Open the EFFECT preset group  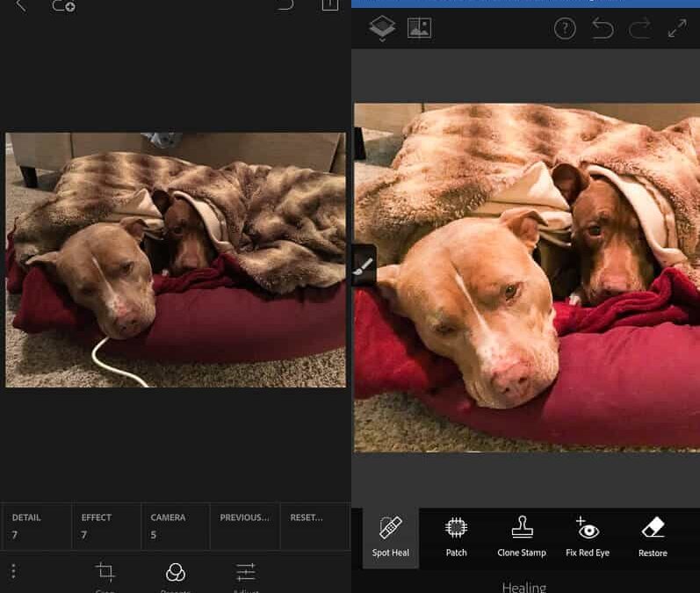[106, 526]
